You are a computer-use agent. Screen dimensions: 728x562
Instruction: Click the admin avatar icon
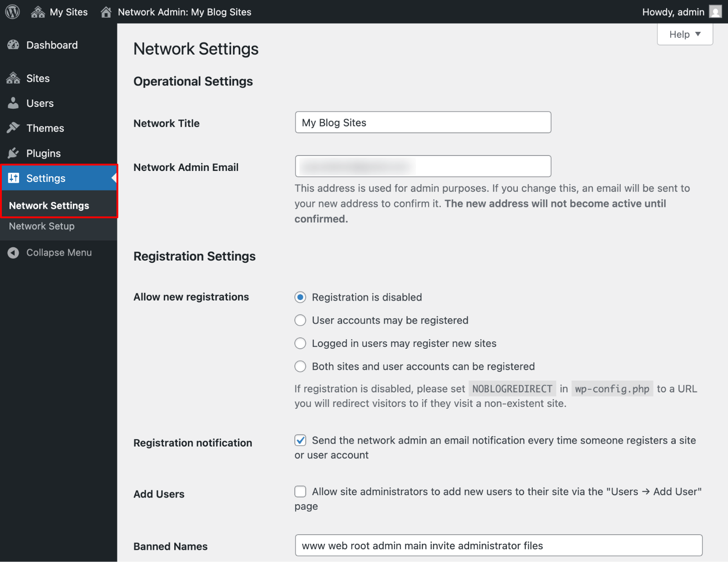point(716,12)
